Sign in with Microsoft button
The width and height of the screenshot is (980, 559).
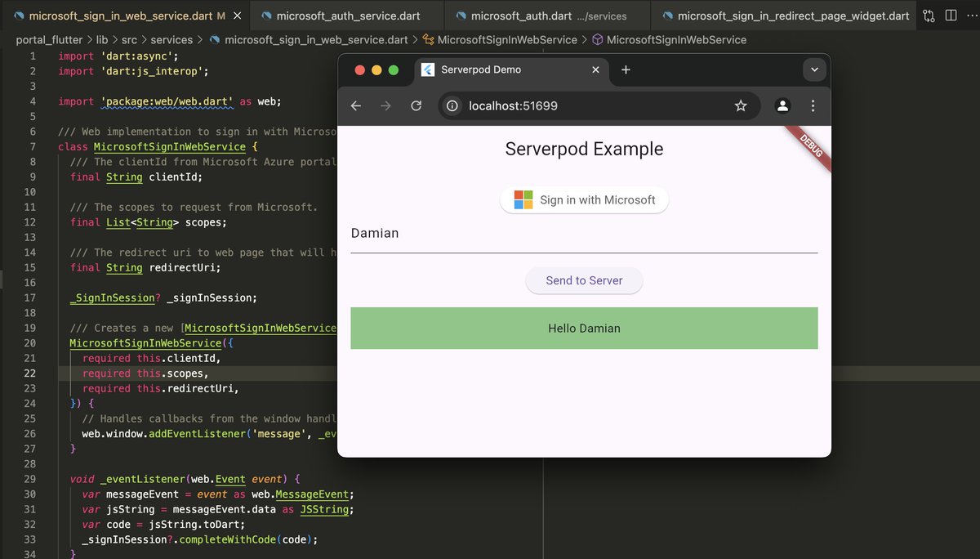coord(584,199)
